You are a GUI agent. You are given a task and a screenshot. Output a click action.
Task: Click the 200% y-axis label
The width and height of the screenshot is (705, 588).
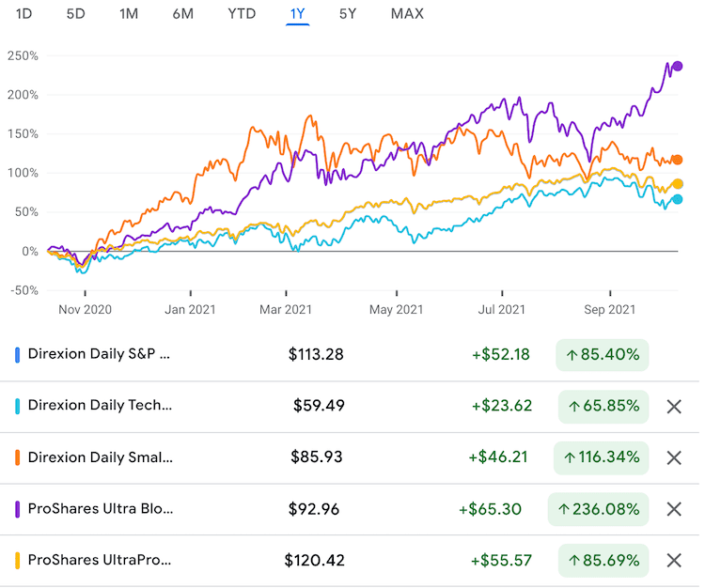pyautogui.click(x=23, y=95)
